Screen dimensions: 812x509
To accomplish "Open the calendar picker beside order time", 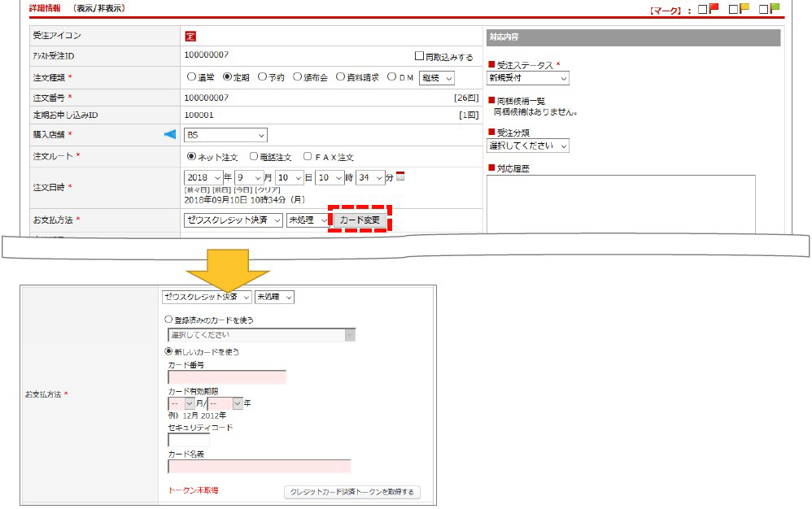I will [399, 176].
